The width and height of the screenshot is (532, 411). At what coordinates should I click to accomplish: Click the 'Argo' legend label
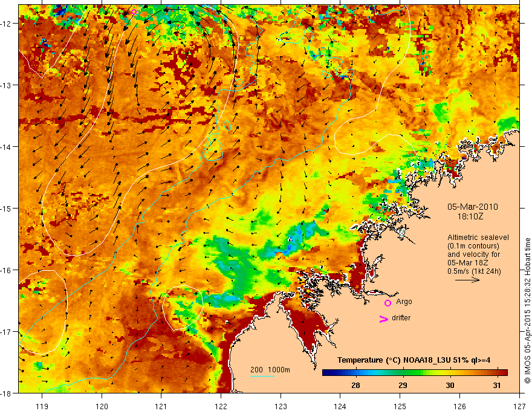click(404, 302)
